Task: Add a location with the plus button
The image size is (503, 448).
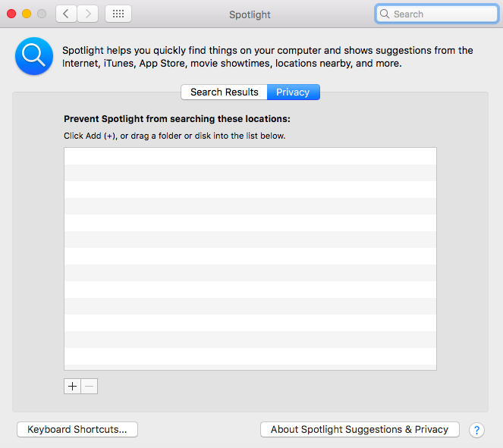Action: coord(73,386)
